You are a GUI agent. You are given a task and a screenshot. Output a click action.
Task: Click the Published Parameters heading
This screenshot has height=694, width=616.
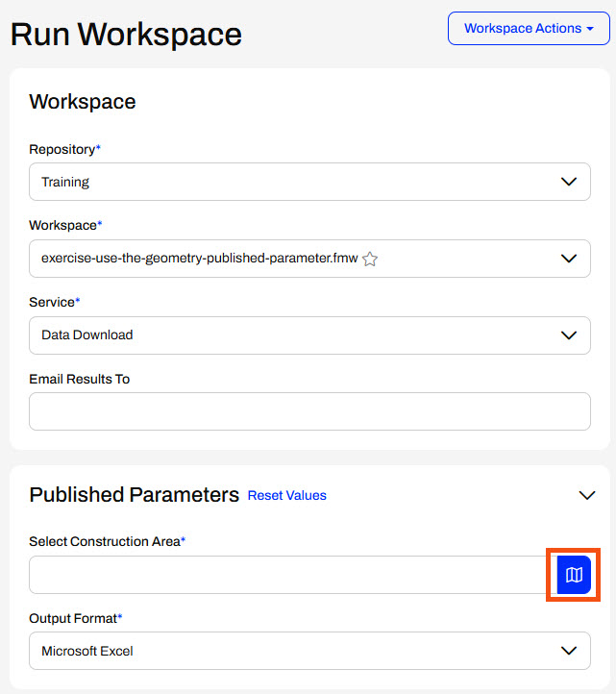(134, 495)
